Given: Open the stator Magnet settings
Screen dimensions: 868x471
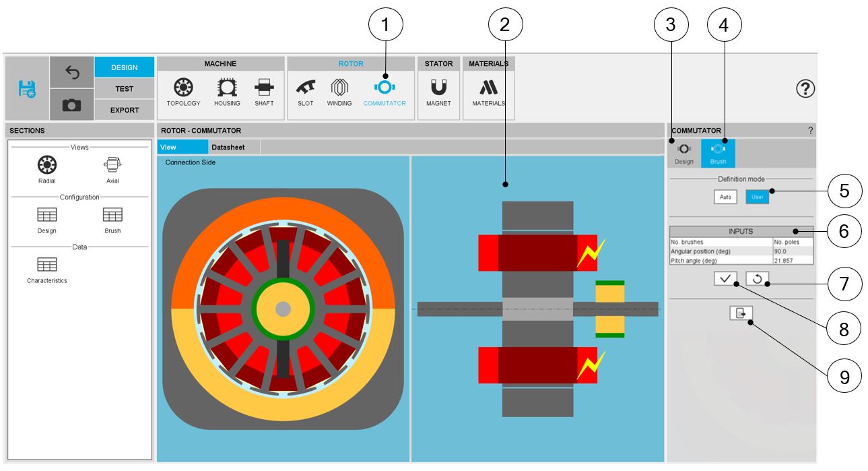Looking at the screenshot, I should 438,92.
